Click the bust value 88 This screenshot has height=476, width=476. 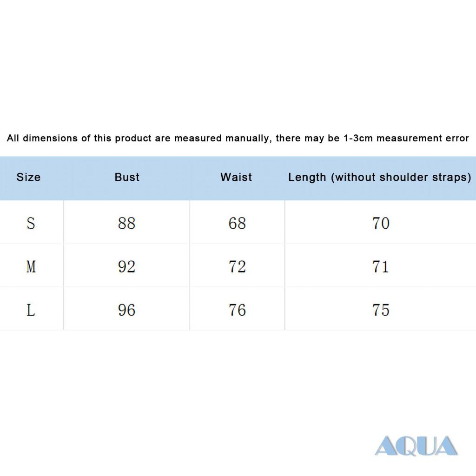point(126,223)
